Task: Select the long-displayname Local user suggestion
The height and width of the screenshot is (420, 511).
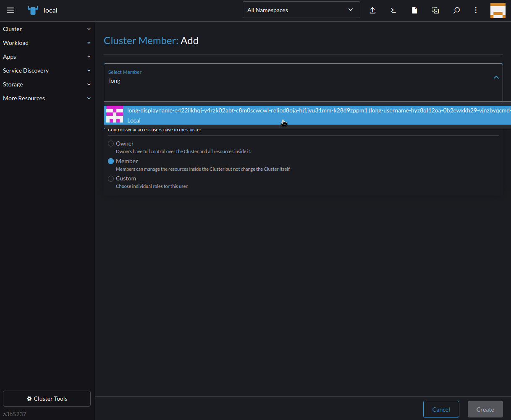Action: click(294, 115)
